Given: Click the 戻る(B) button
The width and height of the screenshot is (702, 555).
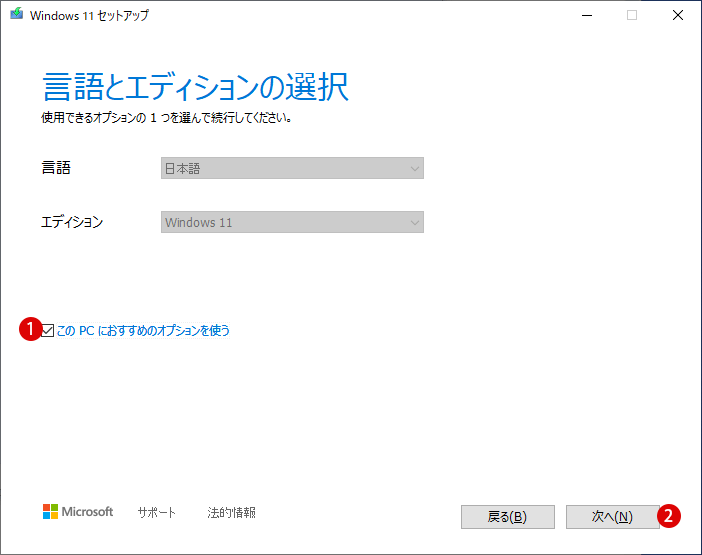Looking at the screenshot, I should point(508,517).
